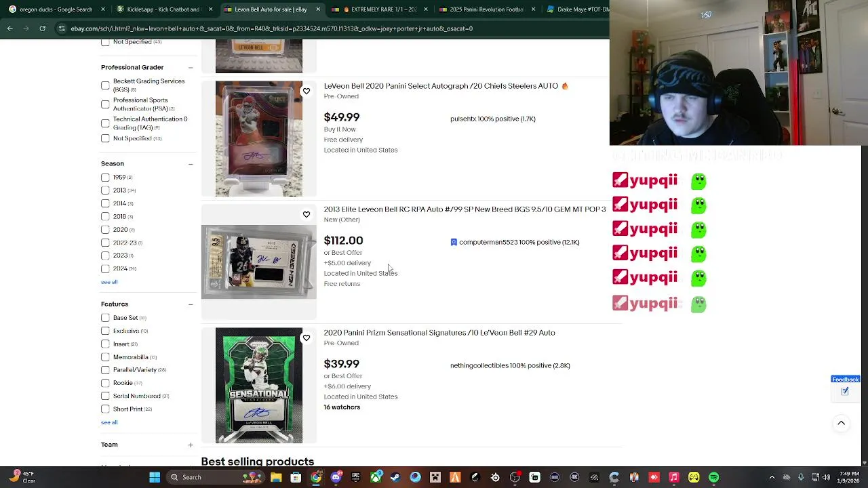Check Not Specified under Professional Grader
This screenshot has width=868, height=488.
(105, 138)
